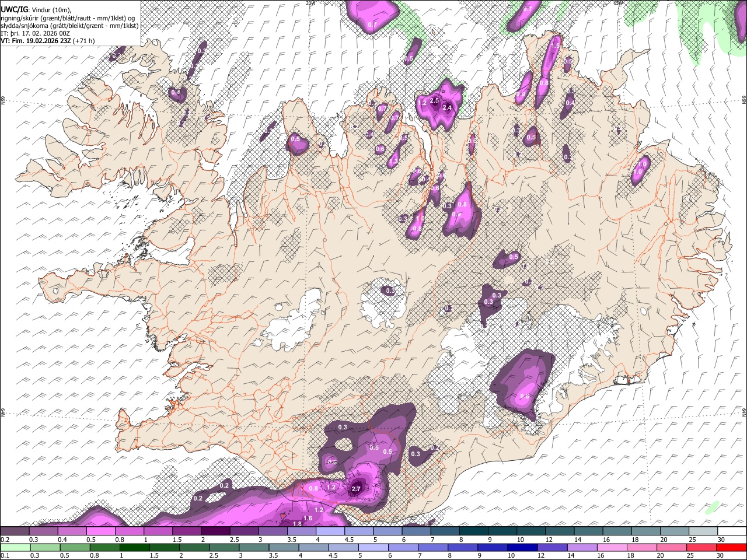Viewport: 747px width, 560px height.
Task: Click top legend swatch between 0.2 and 0.3
Action: (x=15, y=531)
